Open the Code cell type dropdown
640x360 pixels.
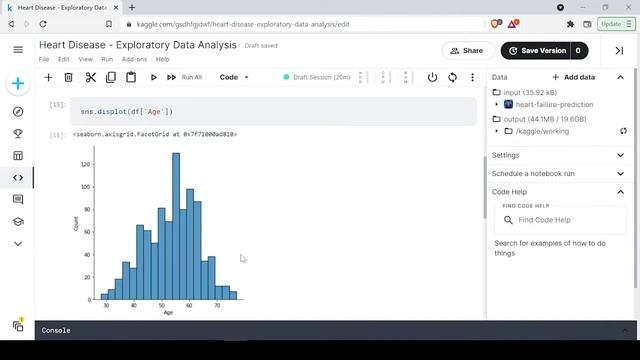234,77
